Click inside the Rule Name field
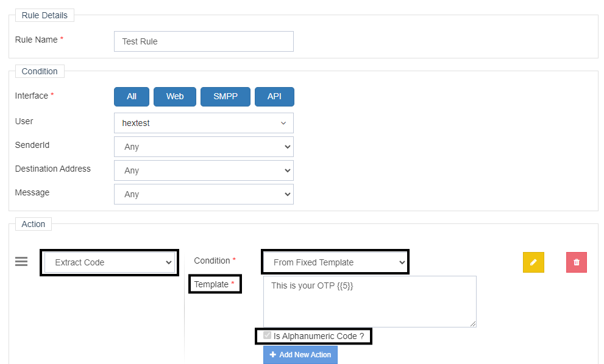The height and width of the screenshot is (364, 604). [204, 41]
